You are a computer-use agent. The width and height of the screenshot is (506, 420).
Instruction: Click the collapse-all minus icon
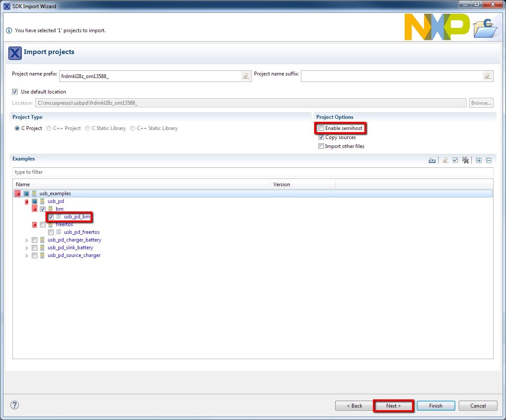pyautogui.click(x=488, y=160)
